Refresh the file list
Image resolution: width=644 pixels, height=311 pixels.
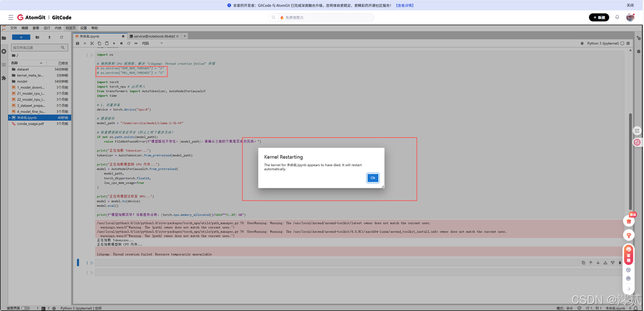click(x=62, y=37)
